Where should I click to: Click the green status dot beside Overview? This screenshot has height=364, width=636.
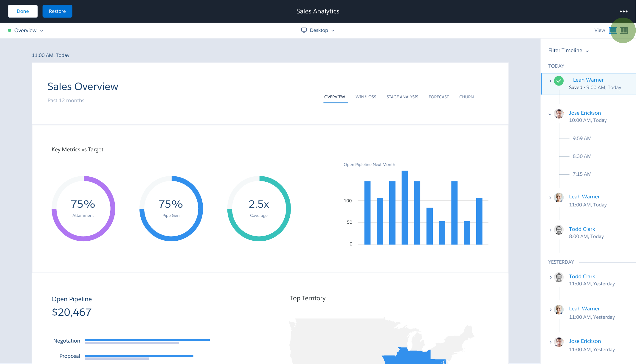pos(10,30)
